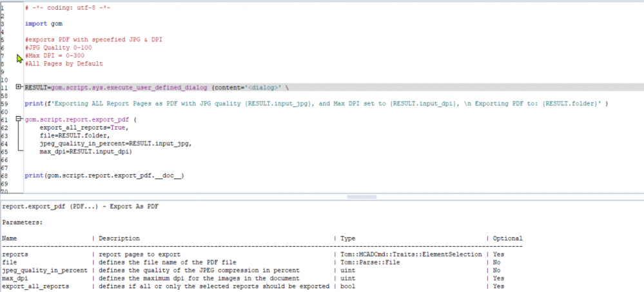Click the 'Parameters:' label in output
This screenshot has width=644, height=292.
pyautogui.click(x=22, y=222)
